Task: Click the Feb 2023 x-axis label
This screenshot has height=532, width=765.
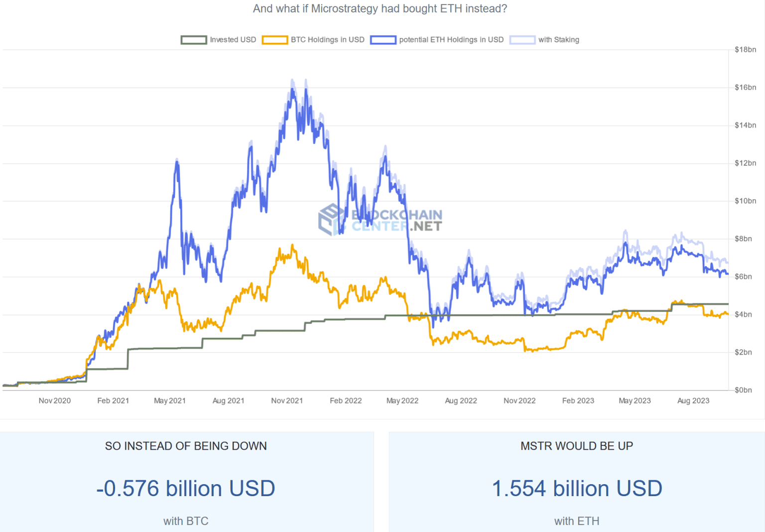Action: [x=578, y=401]
